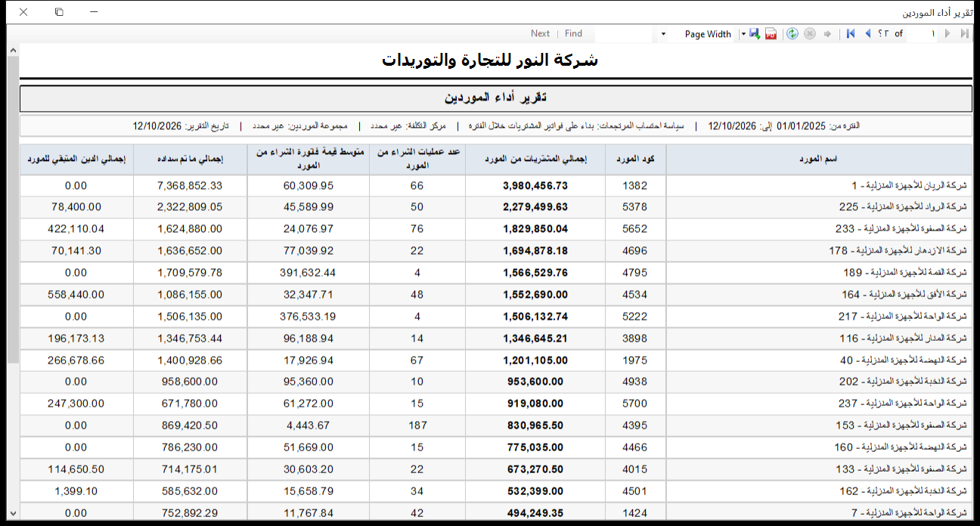Click column header 'اسم المورد'
This screenshot has height=526, width=980.
pos(819,159)
